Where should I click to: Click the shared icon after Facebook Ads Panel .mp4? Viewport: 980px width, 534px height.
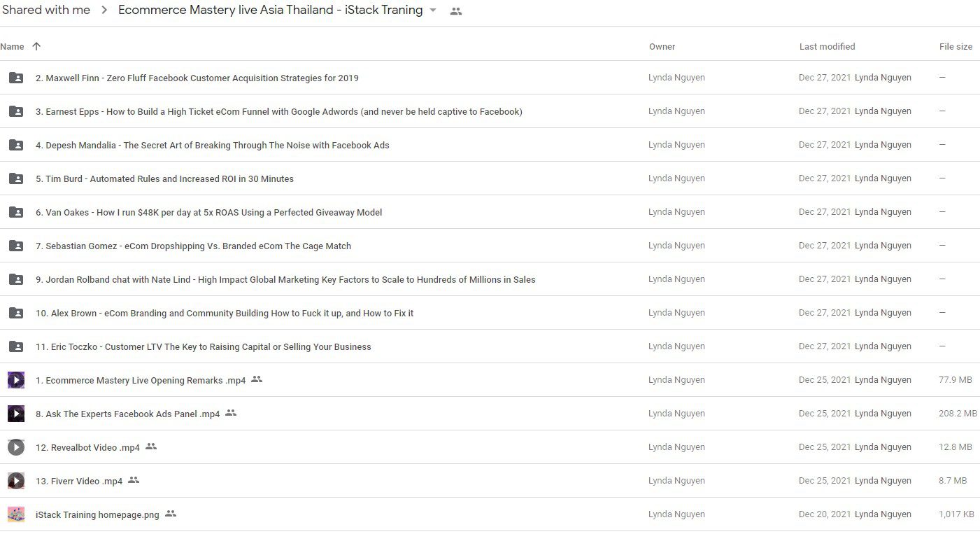(231, 413)
